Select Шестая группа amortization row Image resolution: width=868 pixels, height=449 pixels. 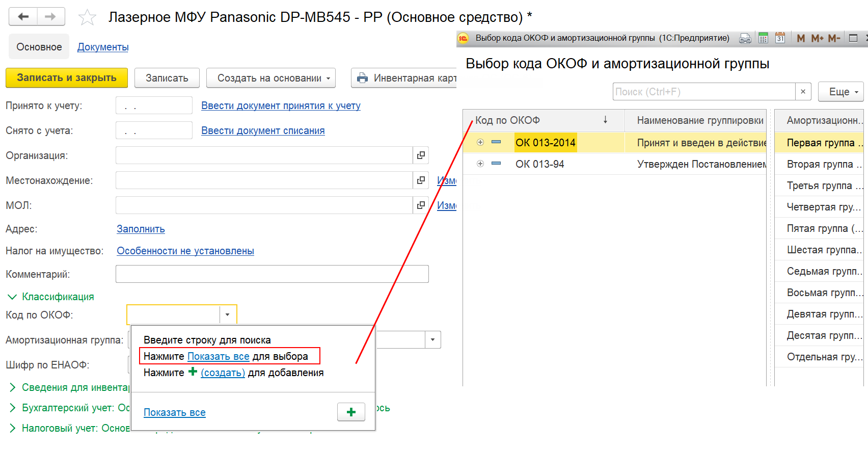[819, 250]
